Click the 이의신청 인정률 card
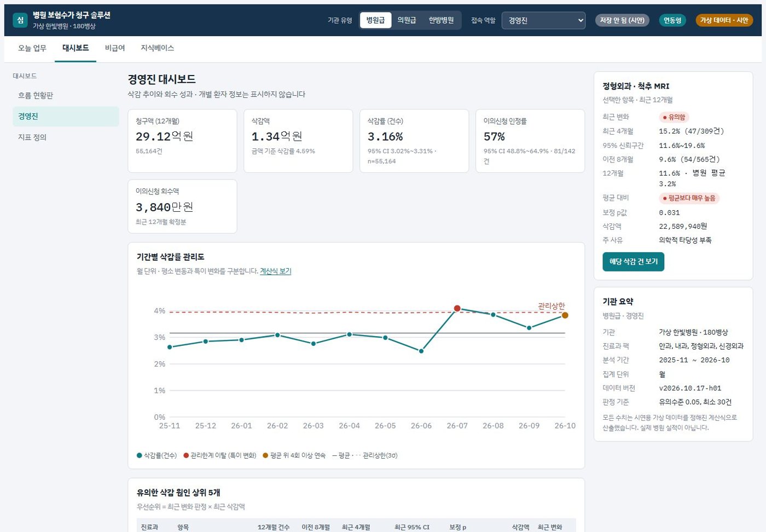 point(530,141)
